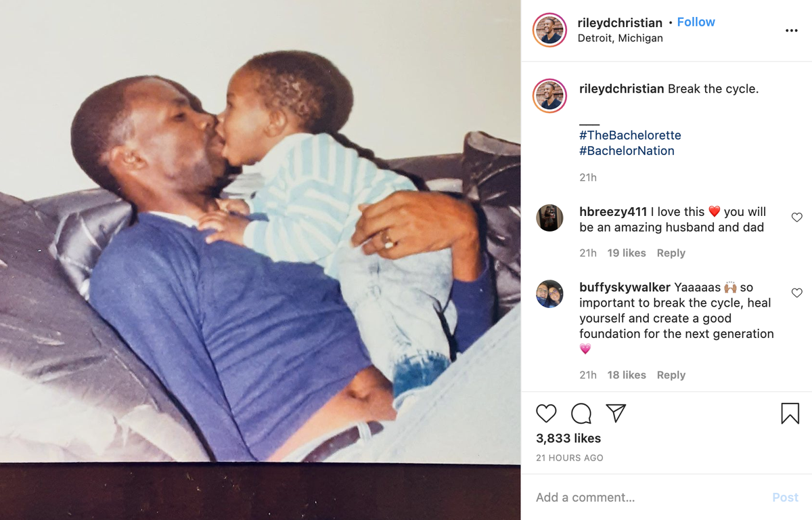Save post with bookmark icon
The width and height of the screenshot is (812, 520).
point(790,413)
